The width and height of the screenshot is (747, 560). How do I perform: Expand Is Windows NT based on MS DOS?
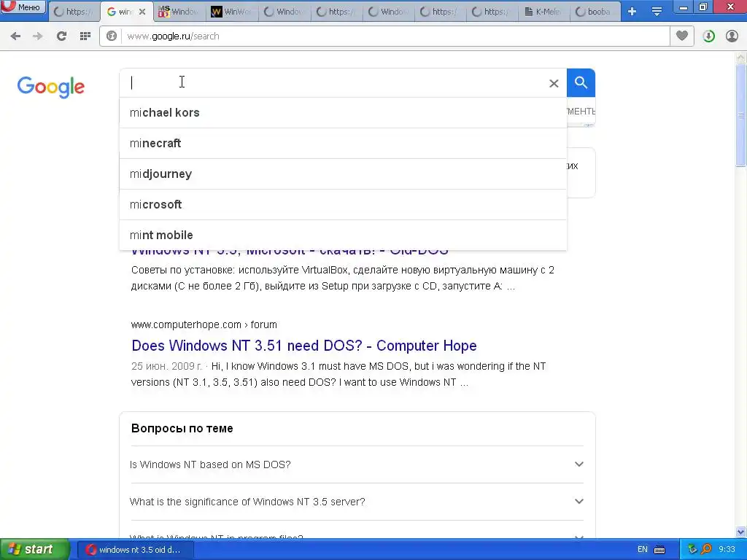click(356, 464)
